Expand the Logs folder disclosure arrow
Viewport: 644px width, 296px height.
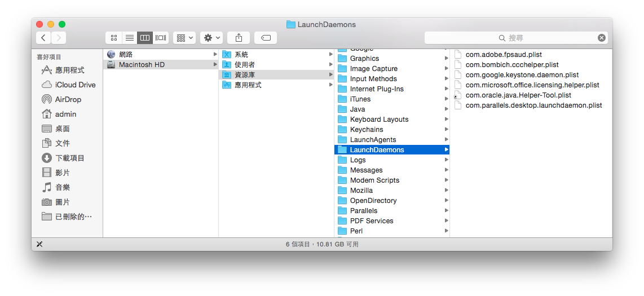click(x=446, y=160)
